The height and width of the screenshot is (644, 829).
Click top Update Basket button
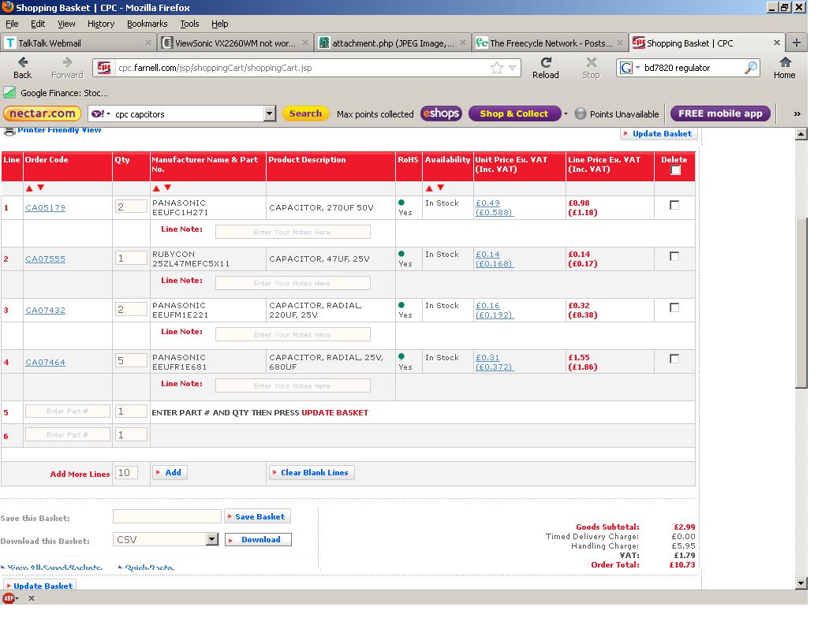(659, 134)
